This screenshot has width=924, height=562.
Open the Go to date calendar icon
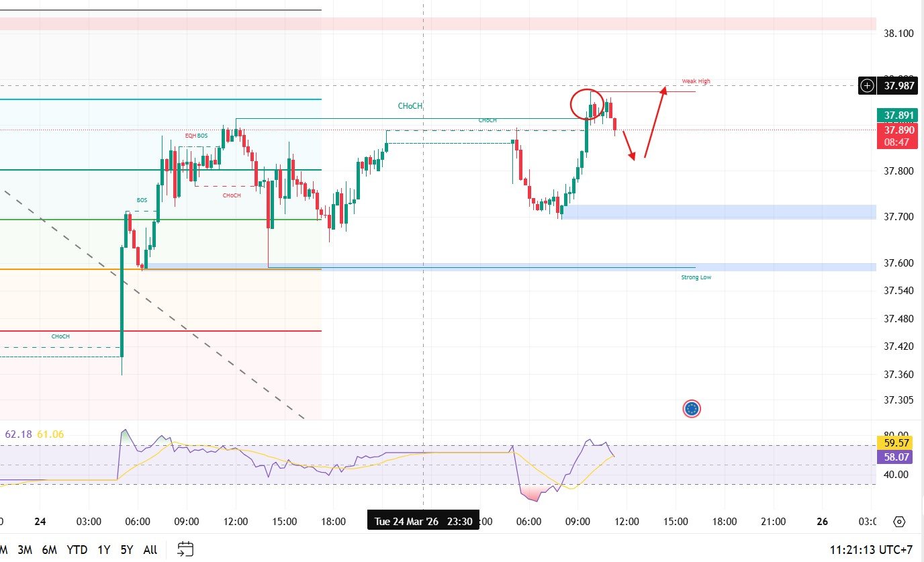187,549
